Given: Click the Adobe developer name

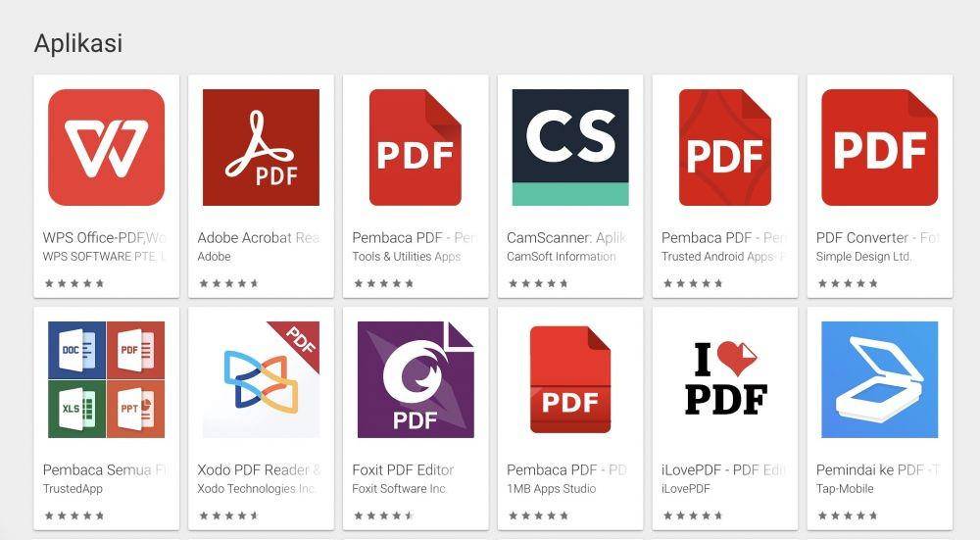Looking at the screenshot, I should pos(214,256).
